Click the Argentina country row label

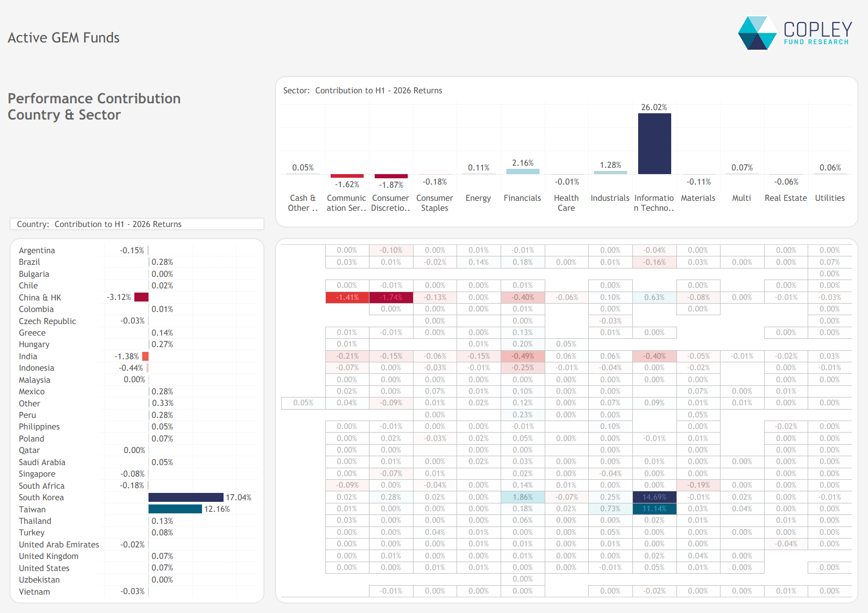tap(37, 251)
